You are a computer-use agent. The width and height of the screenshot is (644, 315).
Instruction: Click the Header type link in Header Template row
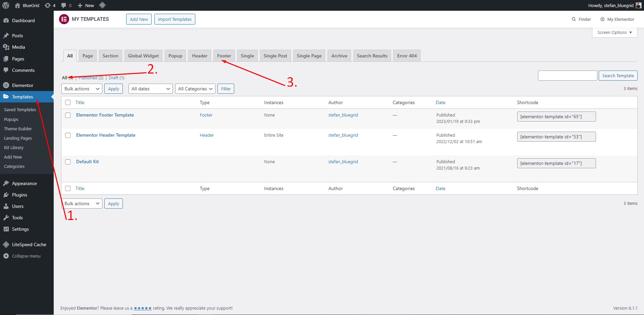tap(207, 135)
